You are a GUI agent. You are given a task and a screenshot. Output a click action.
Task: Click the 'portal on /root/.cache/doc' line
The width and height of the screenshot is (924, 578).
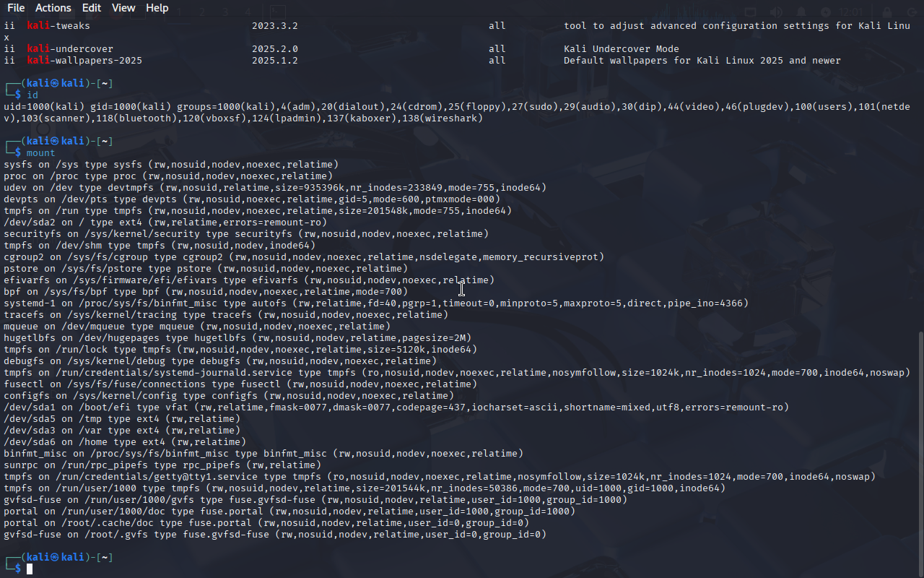pos(266,523)
